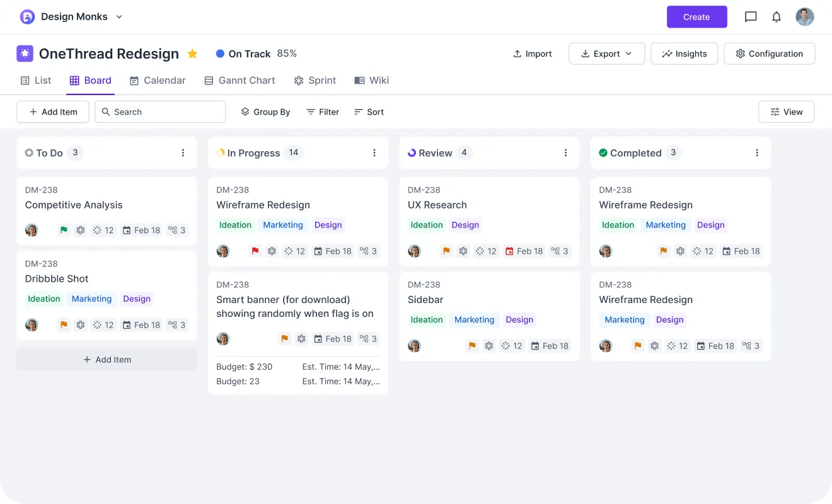Viewport: 832px width, 504px height.
Task: Click the Create button
Action: click(x=696, y=17)
